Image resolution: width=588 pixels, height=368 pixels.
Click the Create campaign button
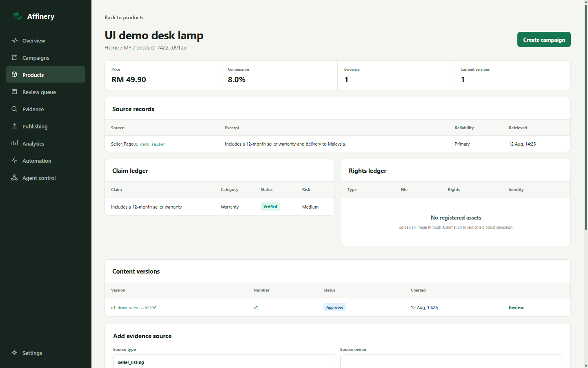coord(544,40)
